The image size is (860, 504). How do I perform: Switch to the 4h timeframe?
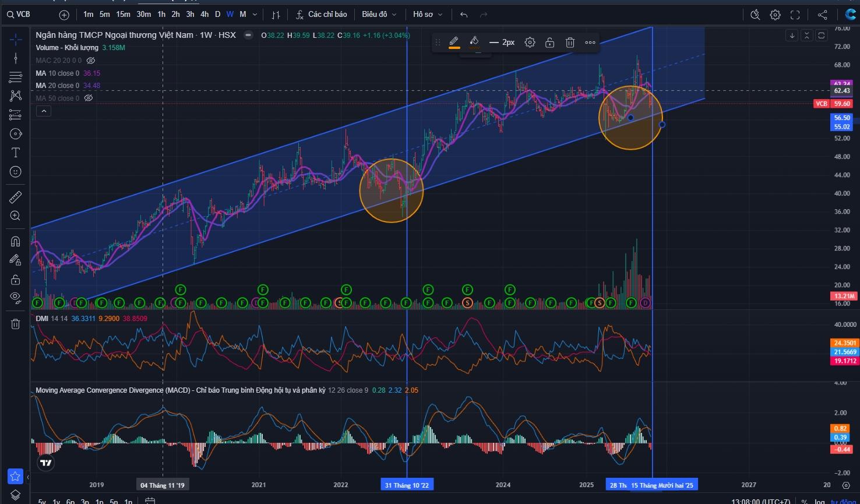point(204,15)
